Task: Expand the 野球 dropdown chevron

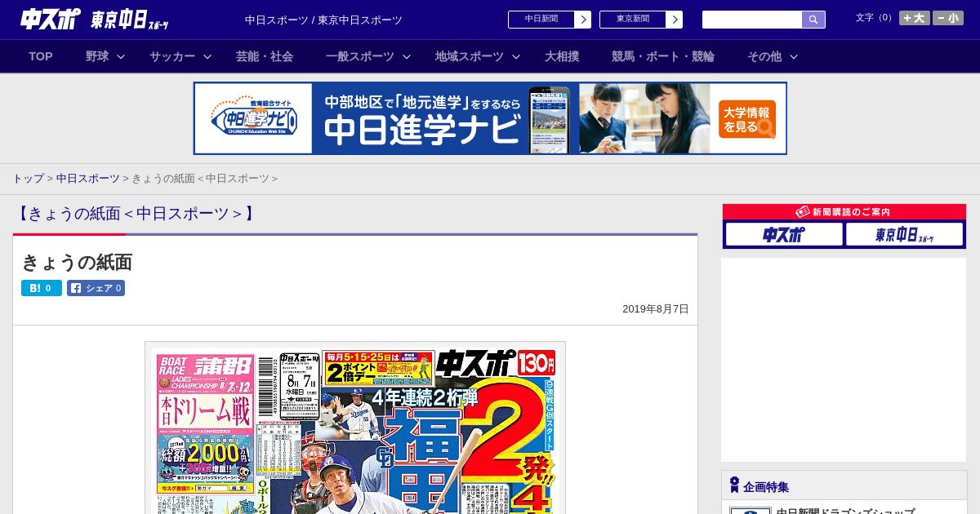Action: [x=121, y=56]
